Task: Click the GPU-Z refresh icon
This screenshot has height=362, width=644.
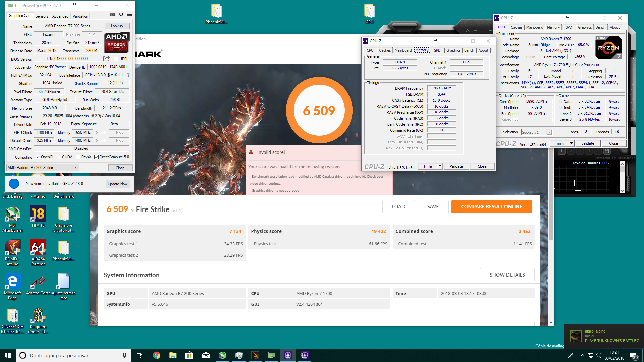Action: [121, 14]
